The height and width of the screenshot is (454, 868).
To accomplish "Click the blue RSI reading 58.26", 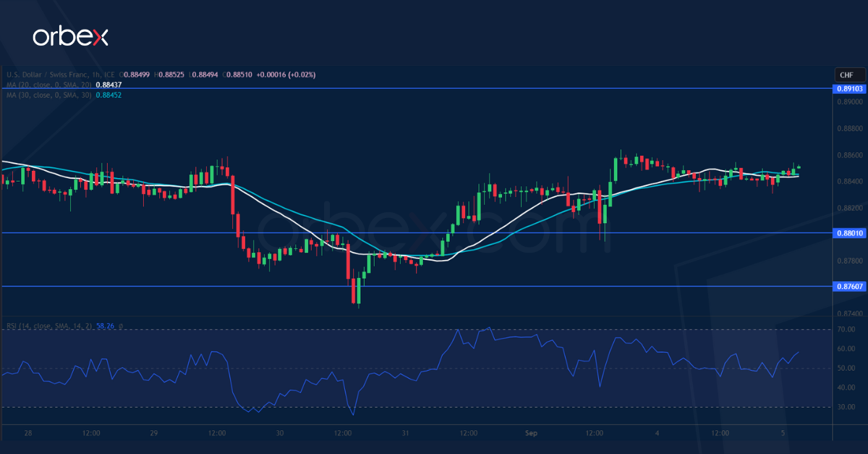I will [x=106, y=327].
